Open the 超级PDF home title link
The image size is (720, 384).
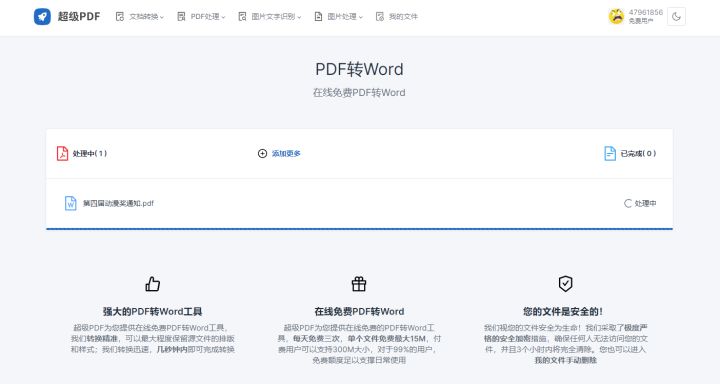pyautogui.click(x=79, y=17)
